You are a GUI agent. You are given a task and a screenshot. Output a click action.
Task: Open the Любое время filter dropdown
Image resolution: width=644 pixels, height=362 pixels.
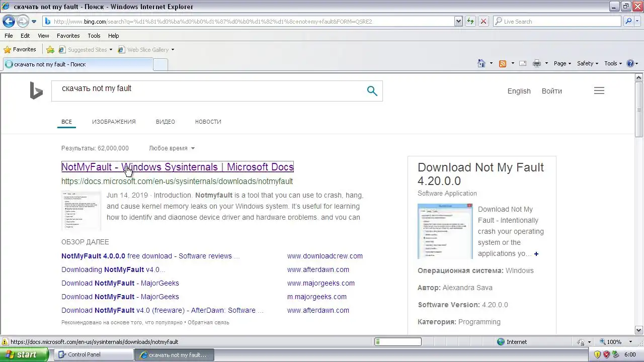pos(172,148)
